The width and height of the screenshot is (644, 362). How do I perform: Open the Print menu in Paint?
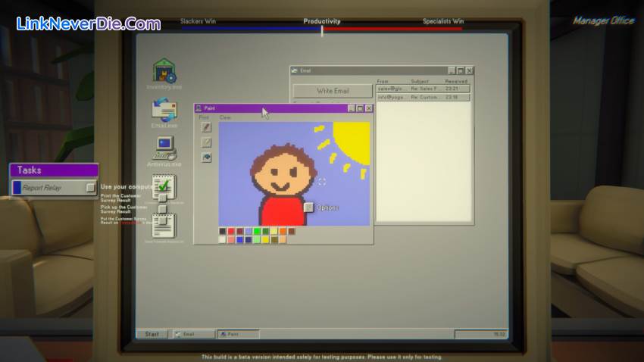tap(203, 117)
